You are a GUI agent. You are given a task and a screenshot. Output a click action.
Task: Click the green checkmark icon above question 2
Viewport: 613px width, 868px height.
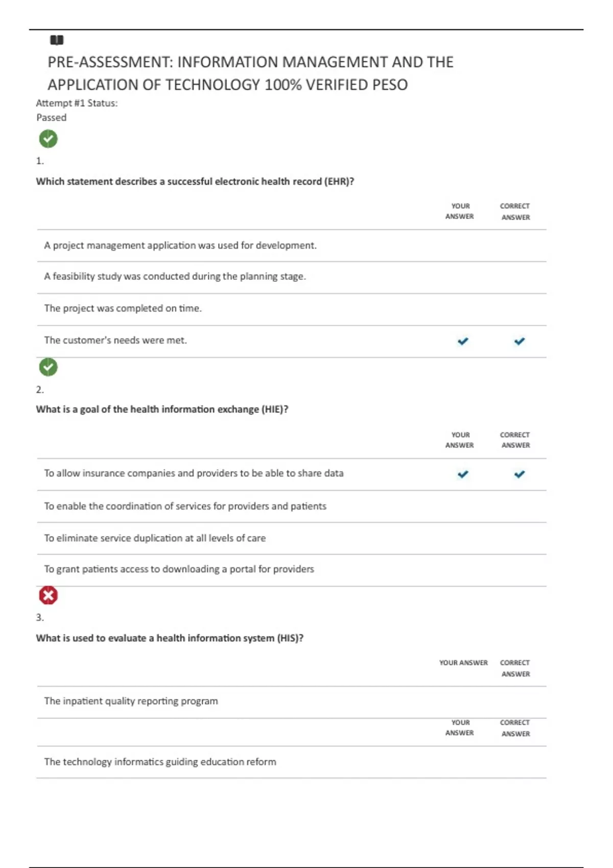click(49, 367)
